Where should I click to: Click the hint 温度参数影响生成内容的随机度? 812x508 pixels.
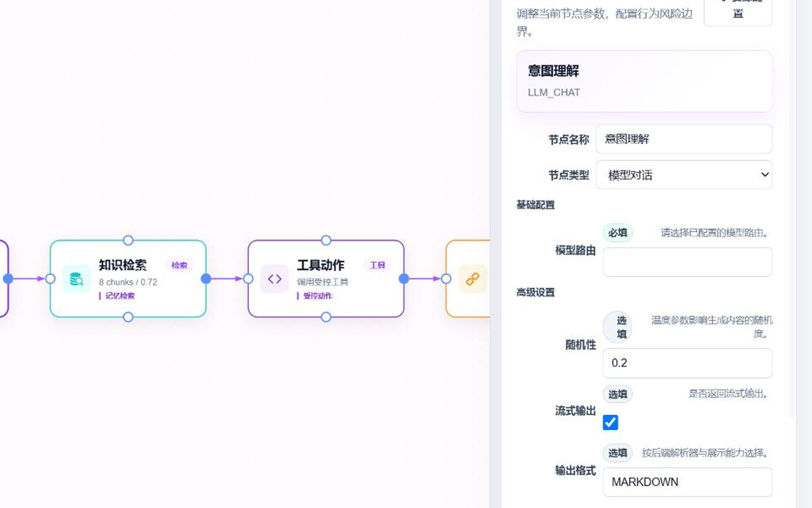point(712,327)
